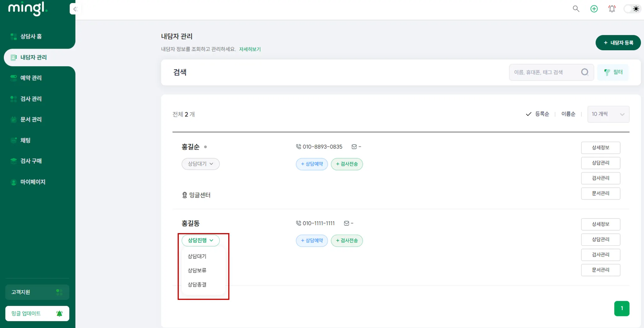644x328 pixels.
Task: Toggle the dark mode switch
Action: point(632,9)
